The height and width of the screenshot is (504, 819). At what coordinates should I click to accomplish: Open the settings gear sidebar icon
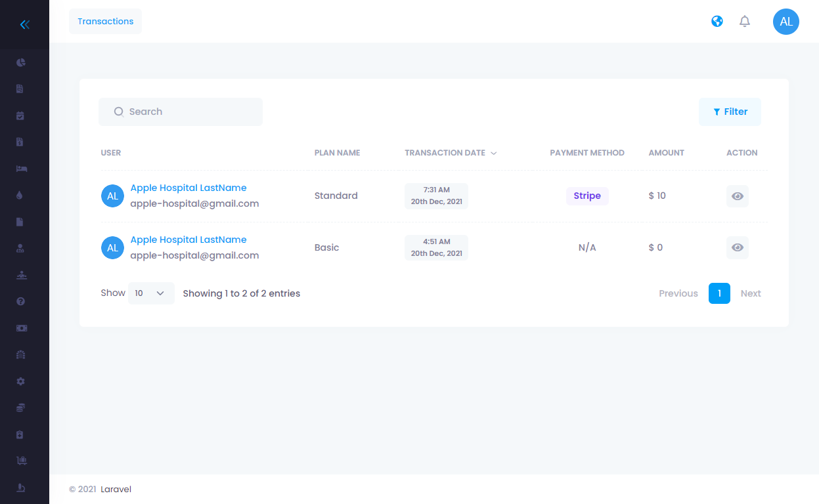click(x=21, y=381)
